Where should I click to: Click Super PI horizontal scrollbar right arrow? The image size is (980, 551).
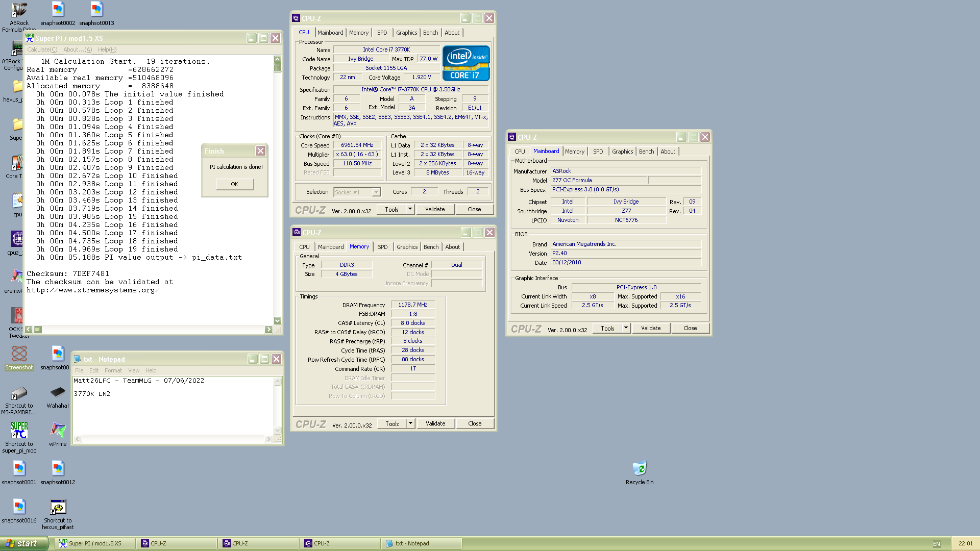268,330
